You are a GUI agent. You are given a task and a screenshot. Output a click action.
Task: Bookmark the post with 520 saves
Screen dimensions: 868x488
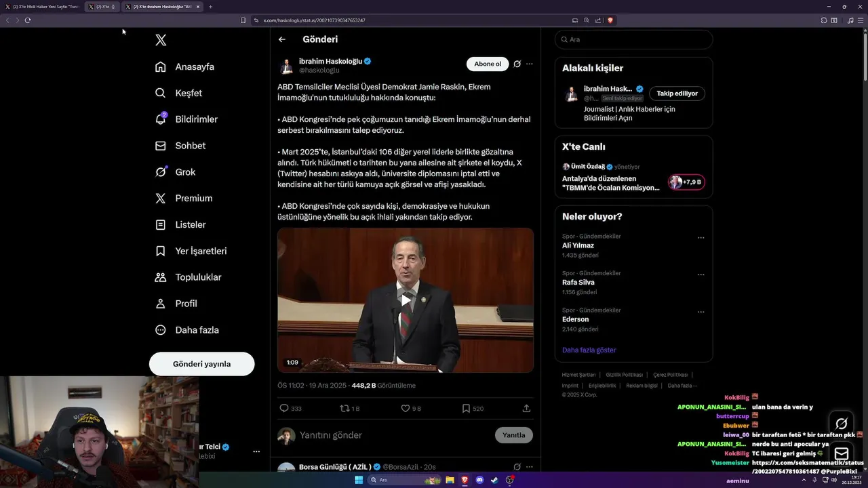(x=466, y=408)
